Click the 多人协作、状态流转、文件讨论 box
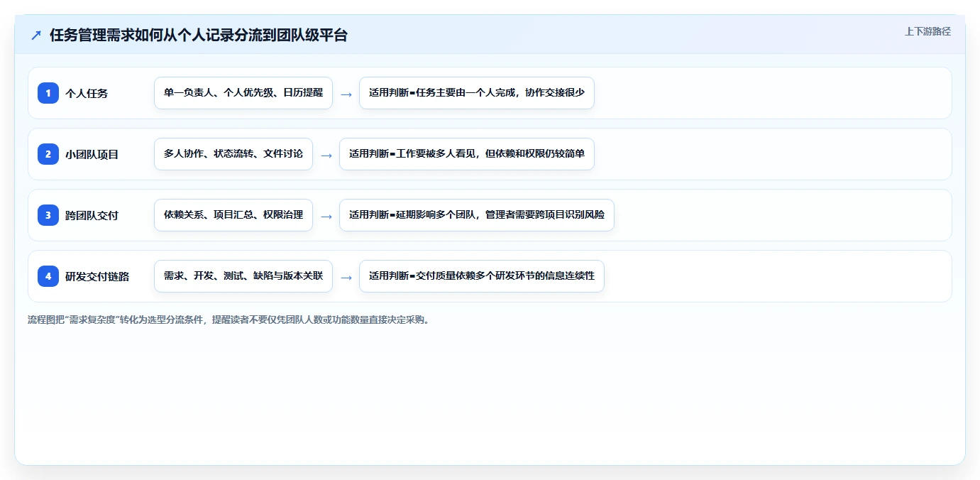Image resolution: width=980 pixels, height=480 pixels. click(233, 154)
